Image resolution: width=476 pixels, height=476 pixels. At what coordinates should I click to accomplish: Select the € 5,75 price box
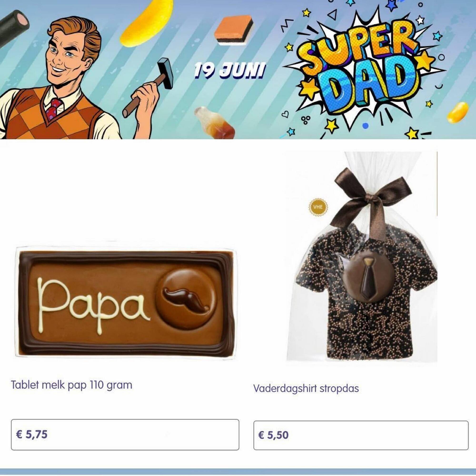125,434
